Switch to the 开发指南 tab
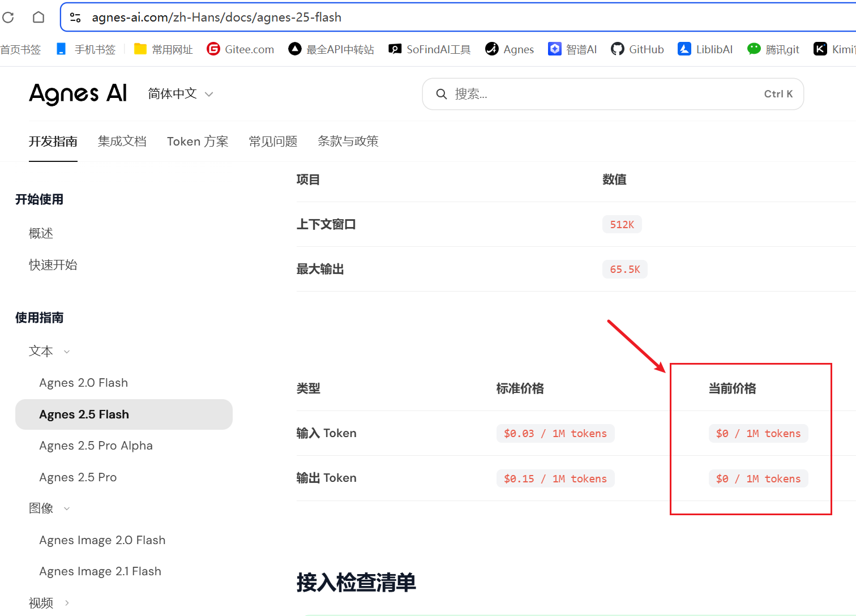This screenshot has height=616, width=856. pyautogui.click(x=53, y=142)
